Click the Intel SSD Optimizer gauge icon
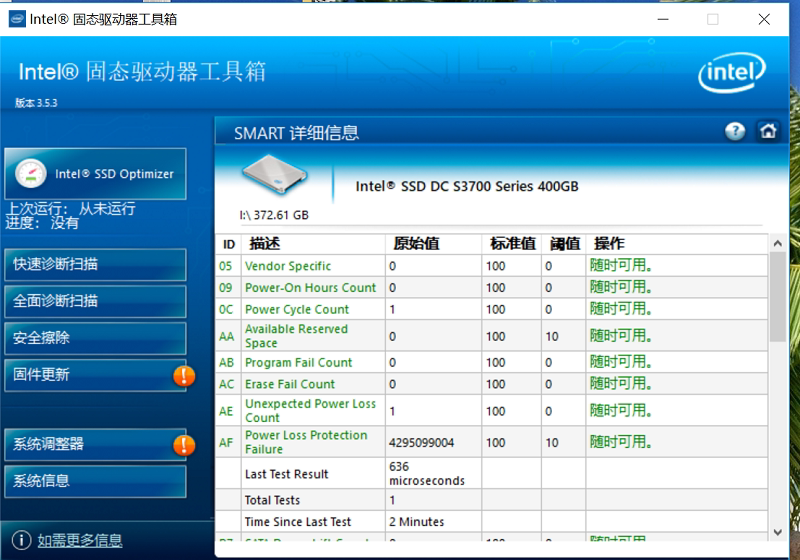800x560 pixels. 31,173
